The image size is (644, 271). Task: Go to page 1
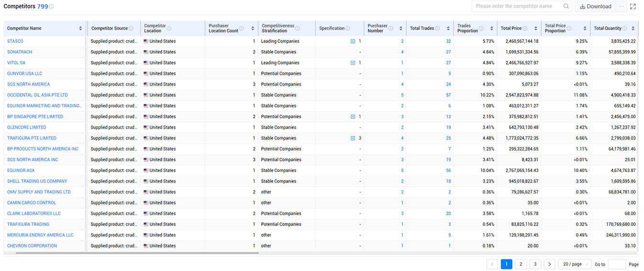(x=506, y=264)
